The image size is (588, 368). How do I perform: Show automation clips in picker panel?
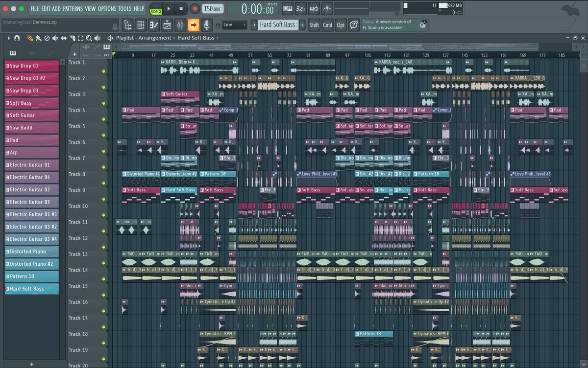(x=51, y=53)
